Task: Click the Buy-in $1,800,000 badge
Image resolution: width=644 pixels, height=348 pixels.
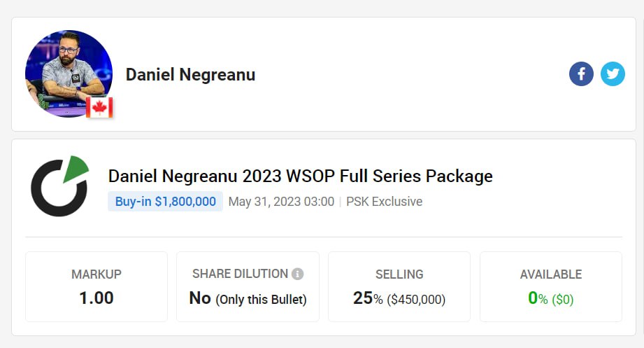Action: click(x=165, y=202)
